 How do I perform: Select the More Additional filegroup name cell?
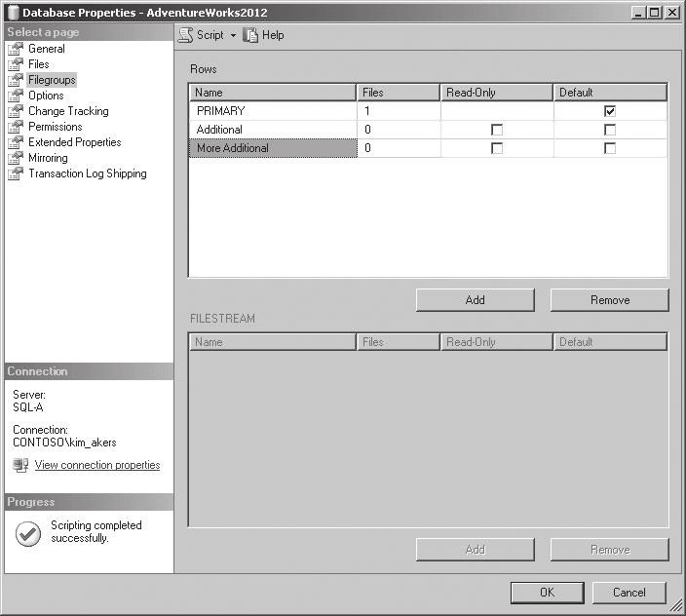[x=273, y=148]
